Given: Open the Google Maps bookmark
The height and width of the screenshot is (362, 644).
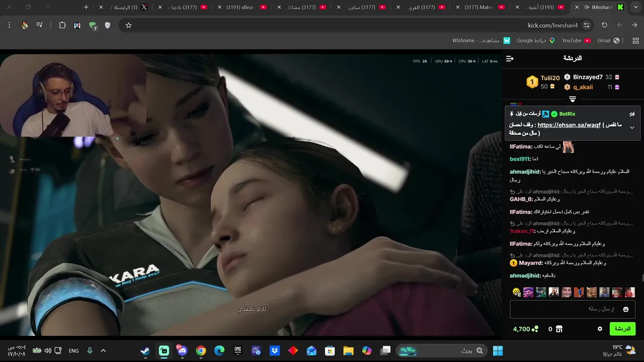Looking at the screenshot, I should pos(536,40).
